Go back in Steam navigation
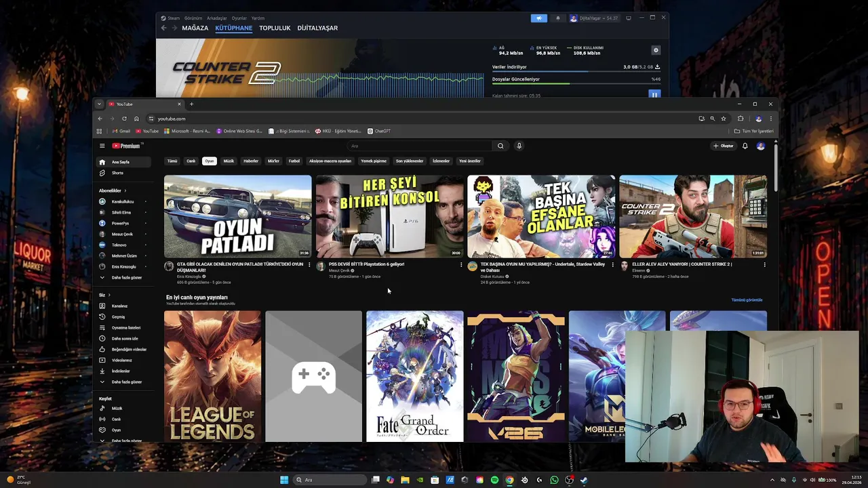Viewport: 868px width, 488px height. click(x=163, y=28)
